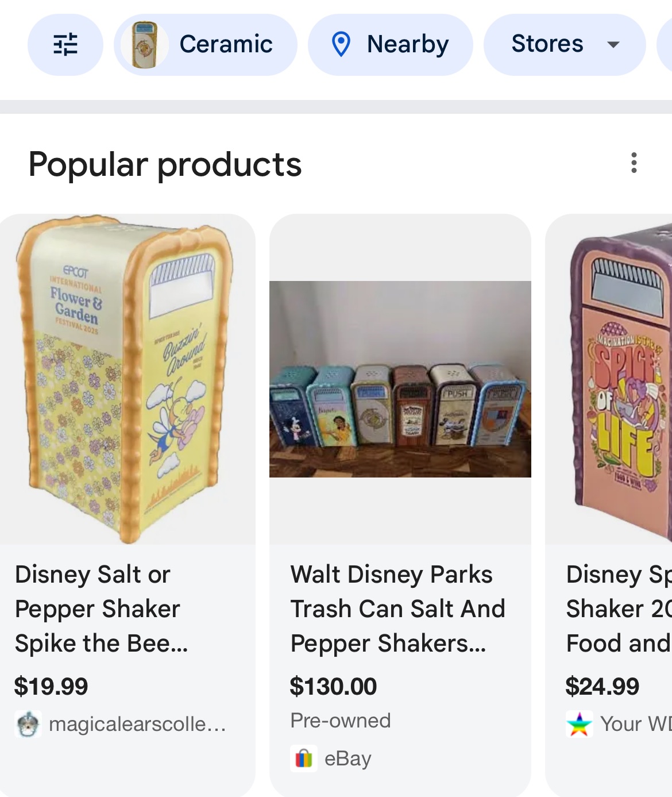Click the Stores dropdown arrow
The height and width of the screenshot is (797, 672).
click(613, 44)
